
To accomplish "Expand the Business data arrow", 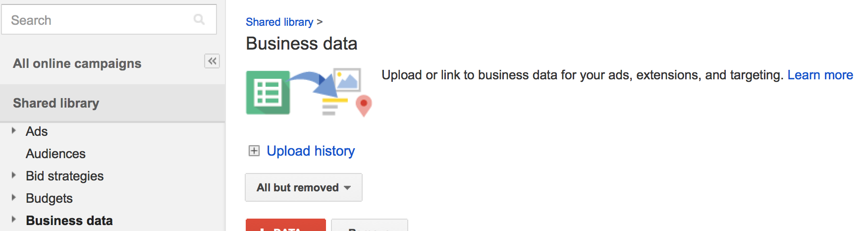I will [x=14, y=220].
